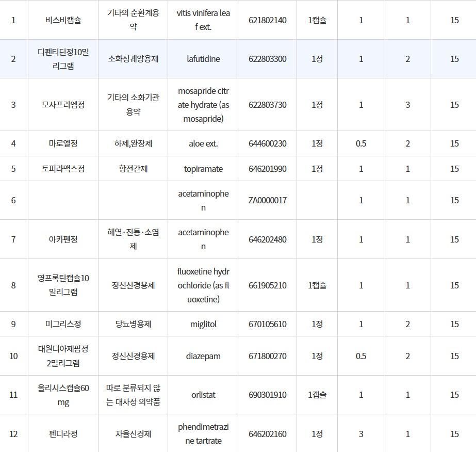Click the phendimetrazine tartrate ingredient cell
The height and width of the screenshot is (452, 476).
tap(203, 434)
